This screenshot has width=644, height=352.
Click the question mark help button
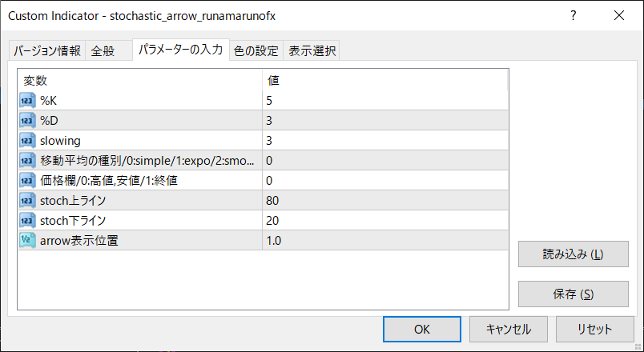(574, 15)
